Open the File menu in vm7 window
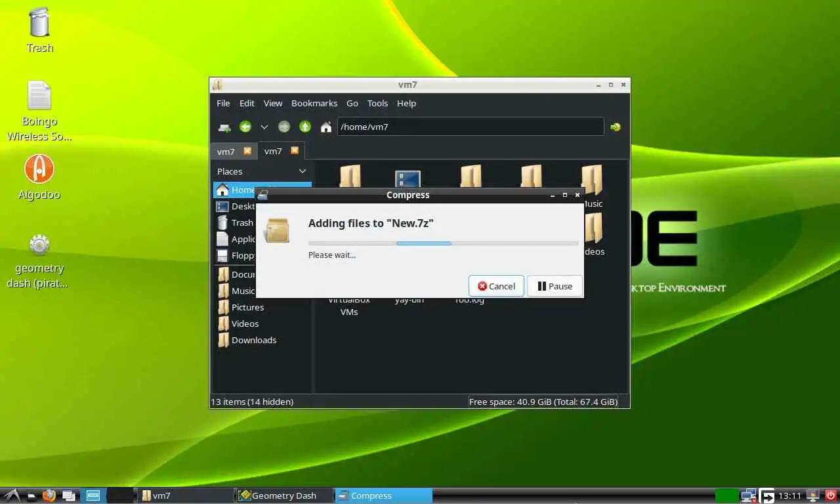 (223, 103)
